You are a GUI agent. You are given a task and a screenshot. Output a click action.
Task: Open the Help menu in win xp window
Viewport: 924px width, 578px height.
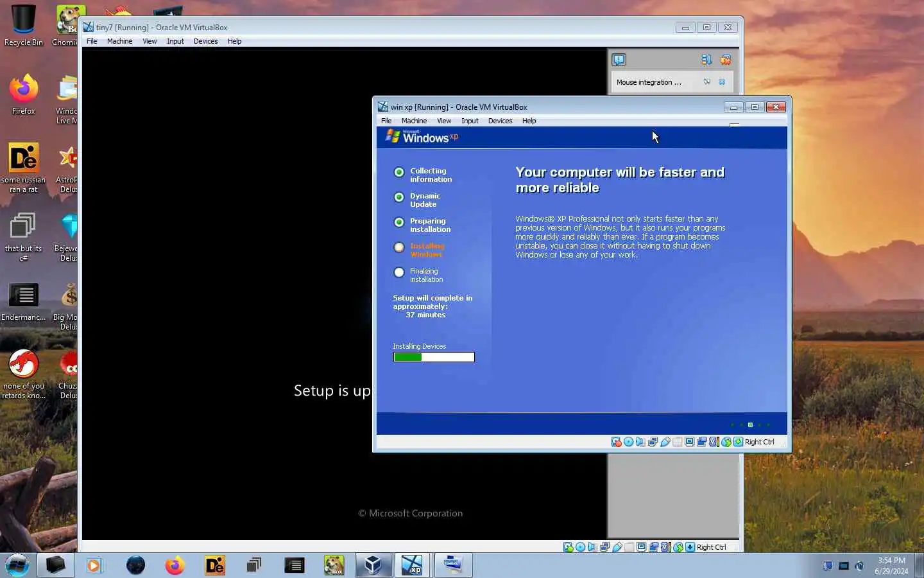pos(529,121)
